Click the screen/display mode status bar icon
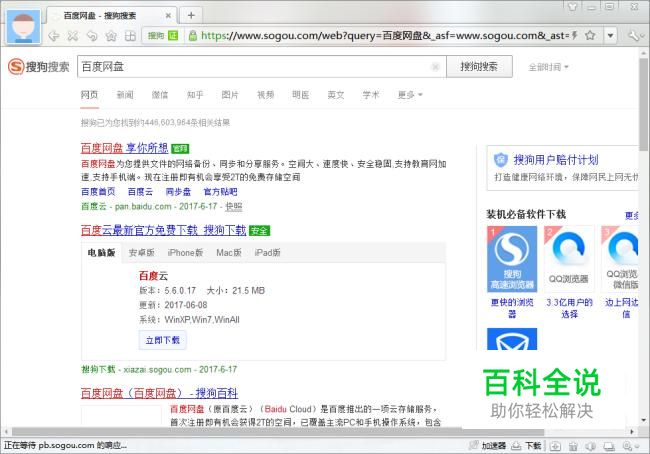 (x=609, y=446)
